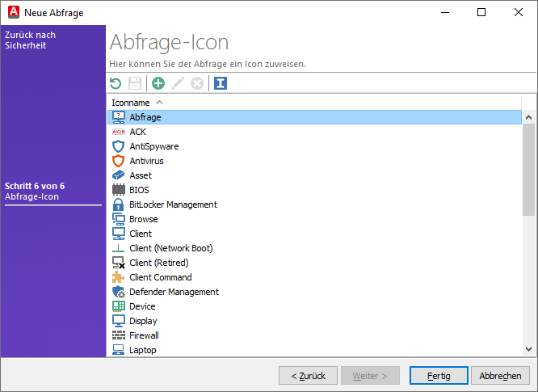Select the BIOS chip icon entry
This screenshot has width=538, height=392.
[139, 190]
